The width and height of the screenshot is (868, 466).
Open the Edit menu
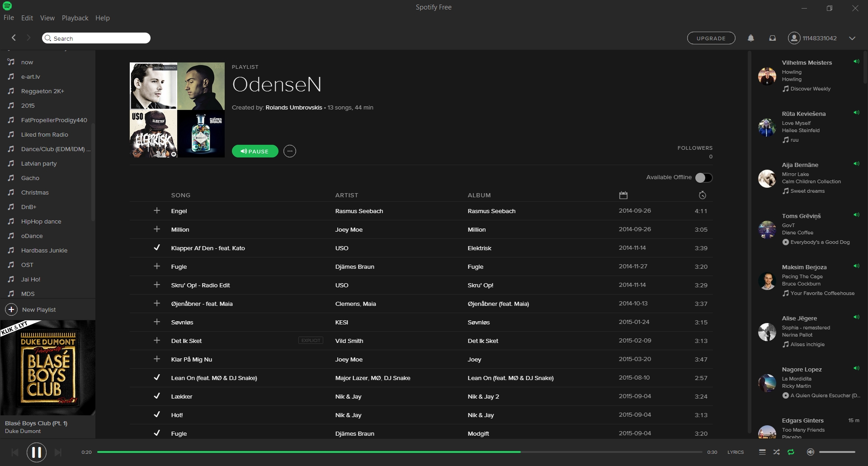(x=27, y=18)
